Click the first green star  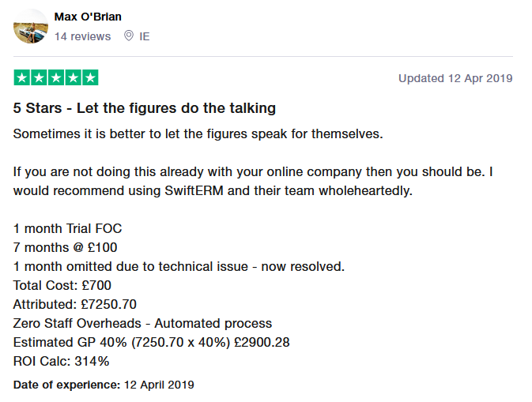pos(21,77)
